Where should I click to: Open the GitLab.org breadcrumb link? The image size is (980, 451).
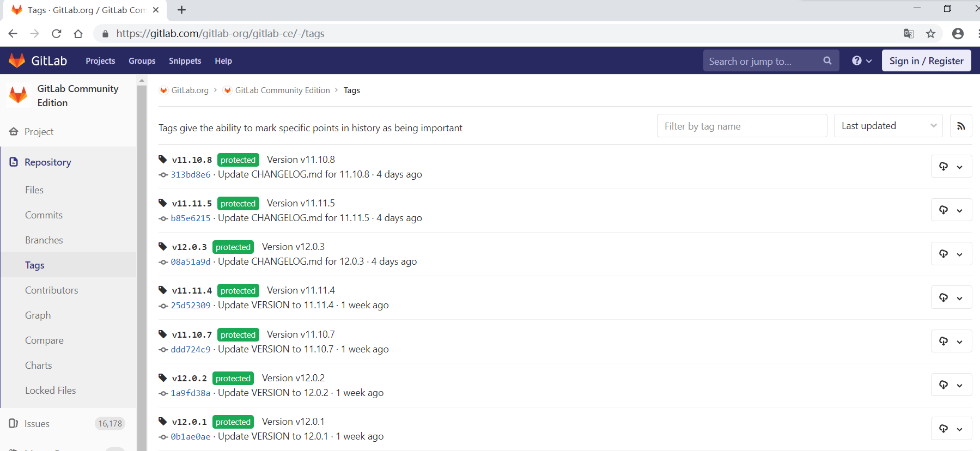pos(190,90)
